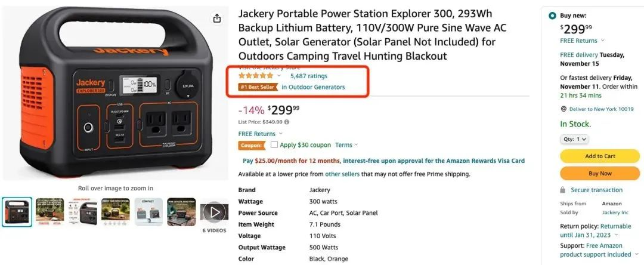Click the List Price info icon
This screenshot has height=265, width=644.
click(287, 122)
